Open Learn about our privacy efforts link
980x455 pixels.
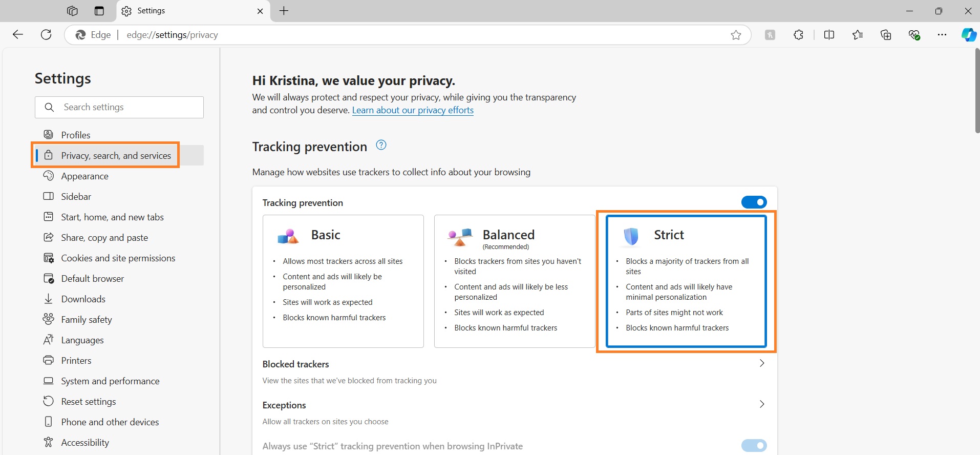pos(413,110)
